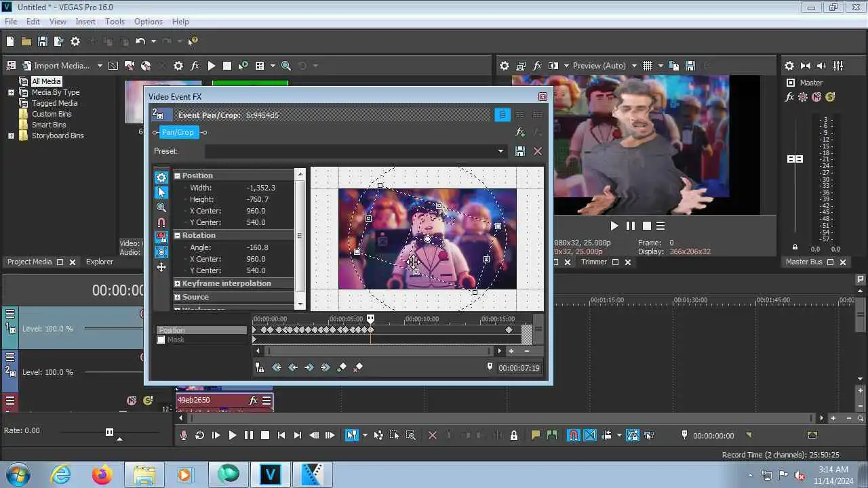Screen dimensions: 868x488
Task: Open the Plug-In Chain fx button
Action: pos(520,133)
